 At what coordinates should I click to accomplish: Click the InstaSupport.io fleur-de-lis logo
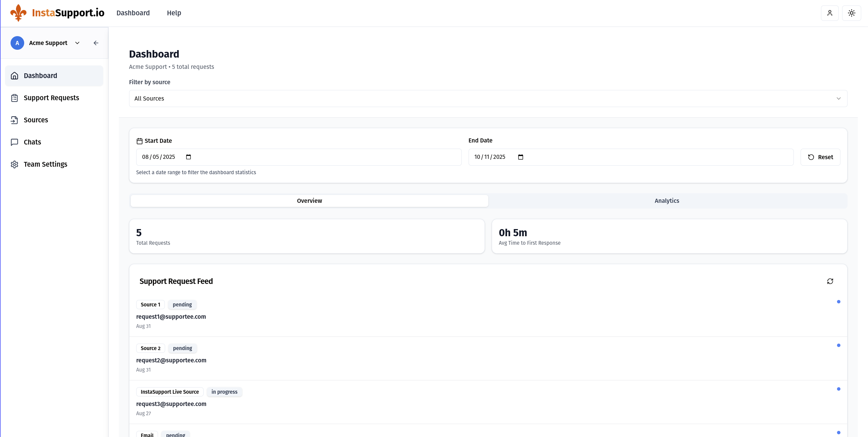18,13
